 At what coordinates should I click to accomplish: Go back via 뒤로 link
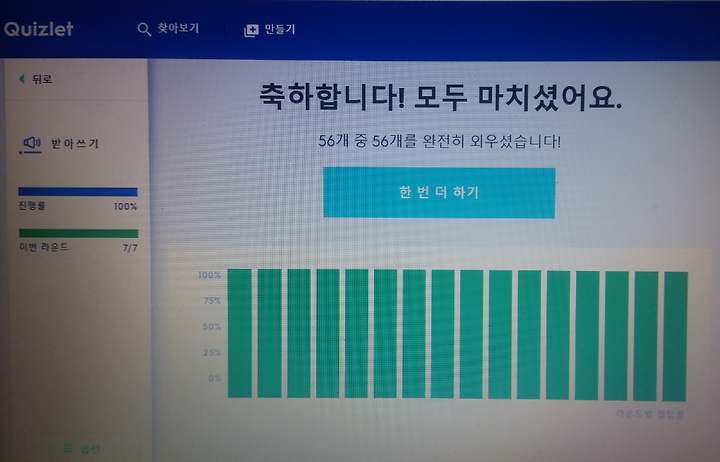coord(42,79)
